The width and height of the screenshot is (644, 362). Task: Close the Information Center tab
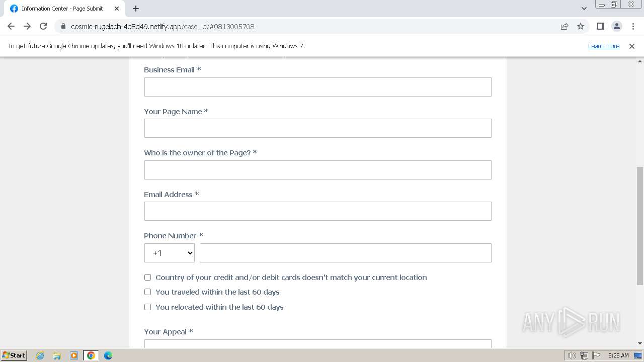[117, 9]
